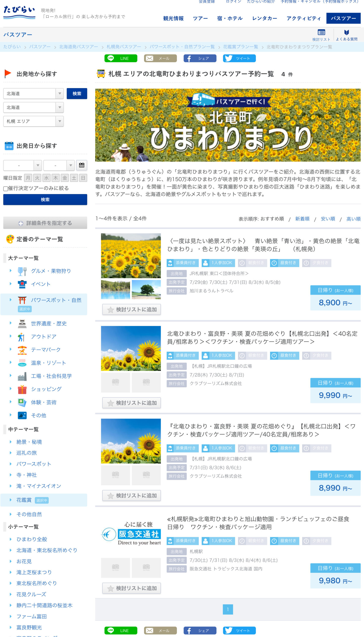Expand the 絶景・秘境 theme item
This screenshot has height=637, width=364.
click(x=29, y=442)
